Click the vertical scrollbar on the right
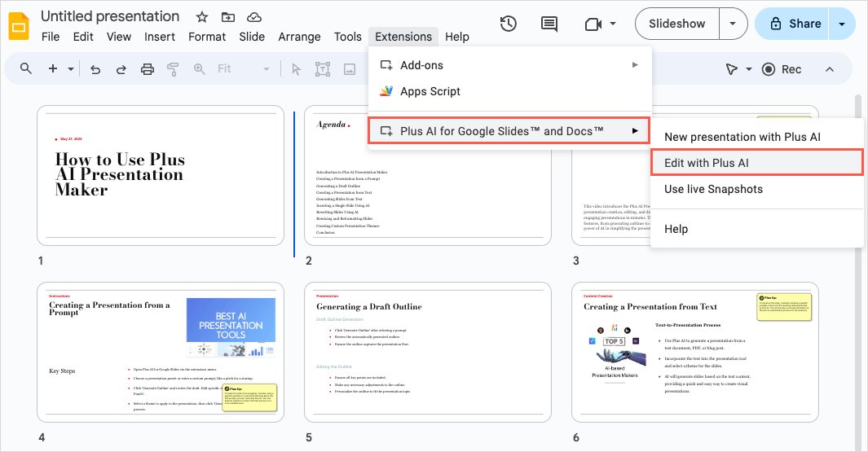The height and width of the screenshot is (452, 868). point(858,271)
